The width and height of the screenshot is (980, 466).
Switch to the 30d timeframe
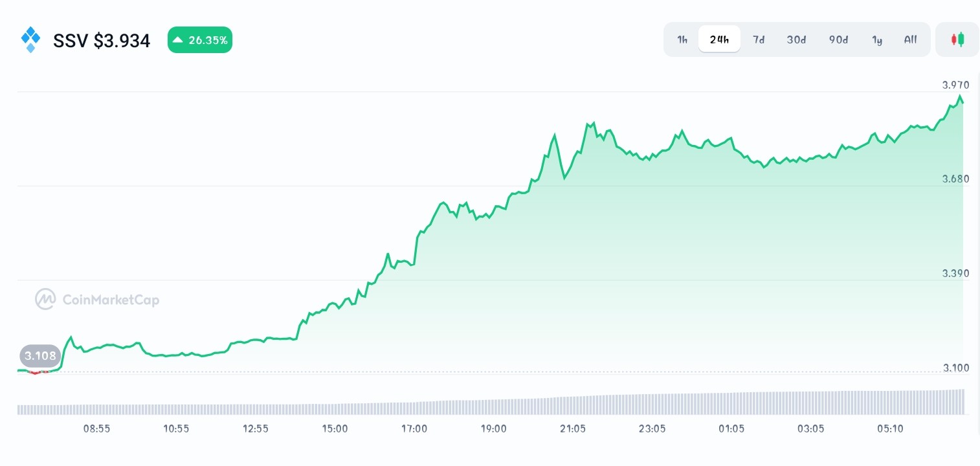(796, 39)
